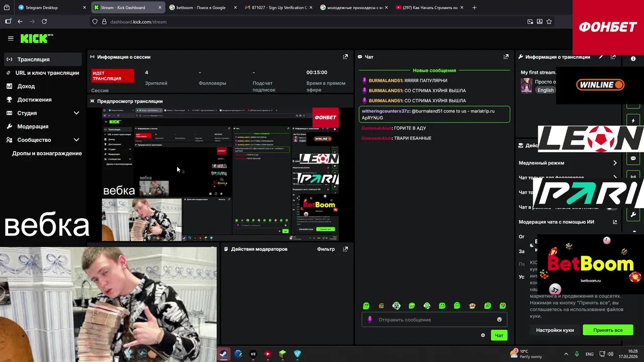The image size is (644, 362).
Task: Open the V2 app in taskbar
Action: [x=253, y=353]
